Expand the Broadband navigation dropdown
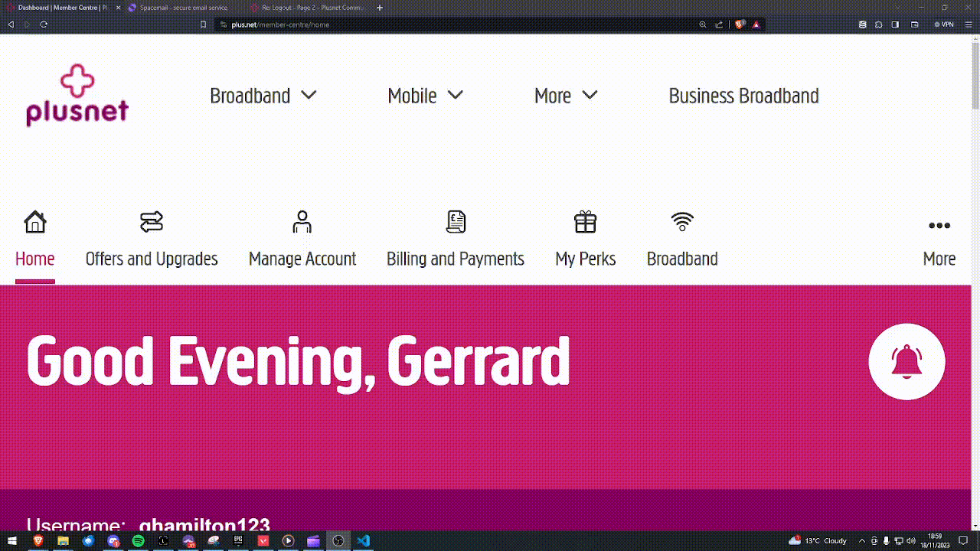Viewport: 980px width, 551px height. pos(263,95)
